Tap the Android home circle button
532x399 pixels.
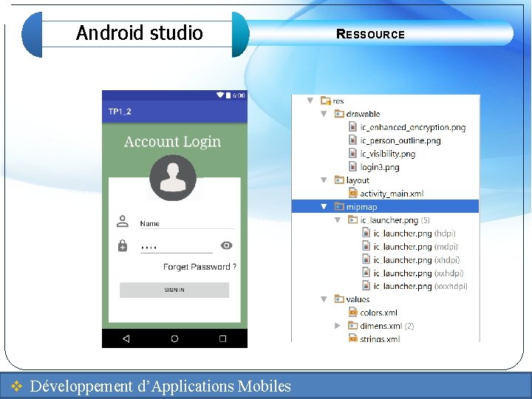pyautogui.click(x=174, y=338)
